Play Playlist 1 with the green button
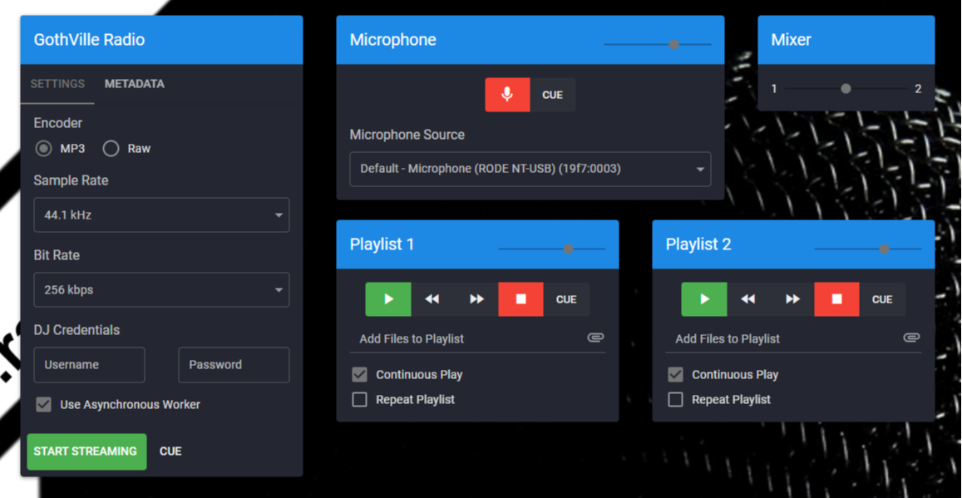 pos(388,299)
